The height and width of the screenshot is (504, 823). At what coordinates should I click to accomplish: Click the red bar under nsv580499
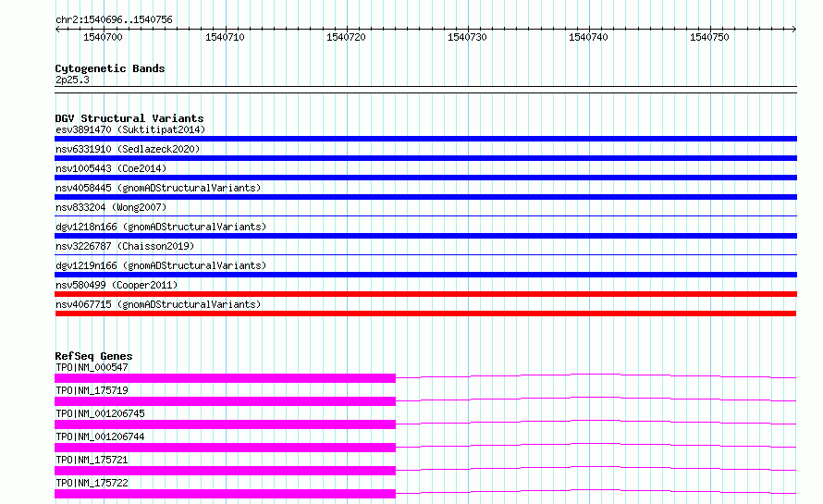pyautogui.click(x=425, y=294)
